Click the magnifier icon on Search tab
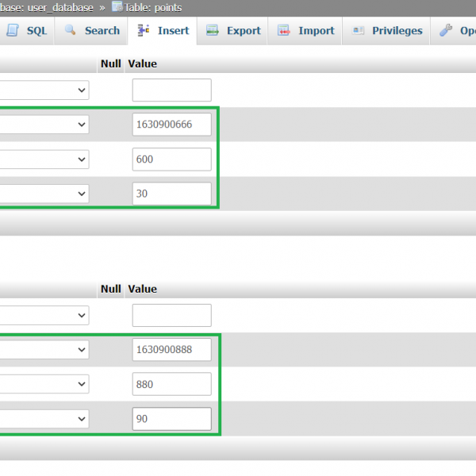This screenshot has width=476, height=476. pos(71,31)
